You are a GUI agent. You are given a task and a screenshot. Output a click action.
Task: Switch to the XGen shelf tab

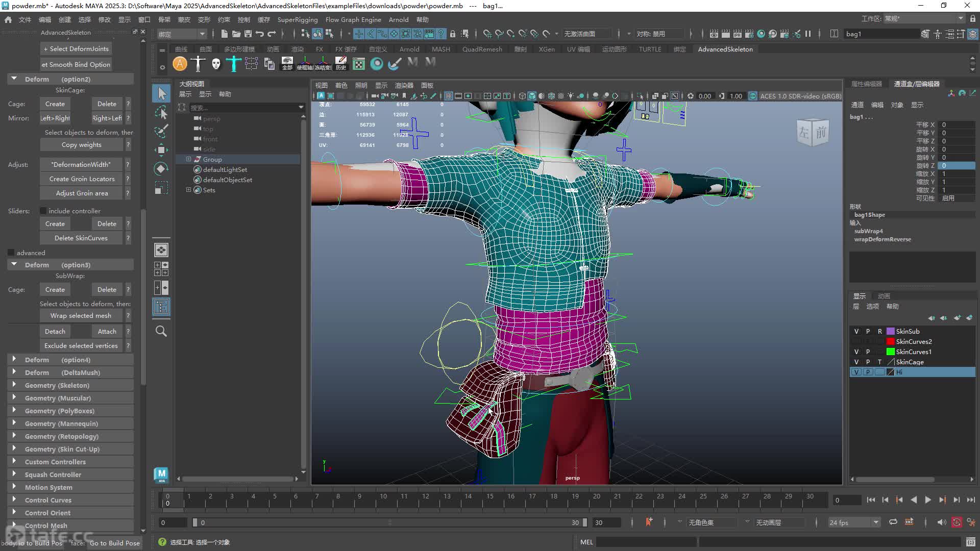coord(547,49)
